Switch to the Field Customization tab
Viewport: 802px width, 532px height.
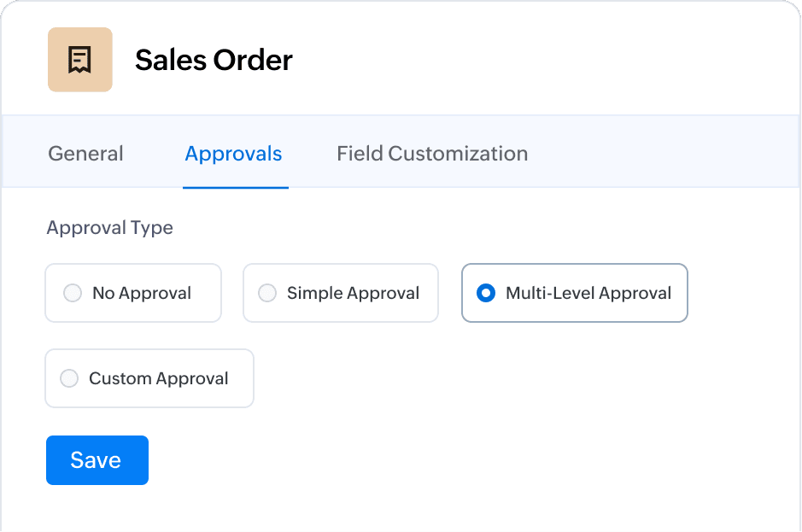click(432, 154)
